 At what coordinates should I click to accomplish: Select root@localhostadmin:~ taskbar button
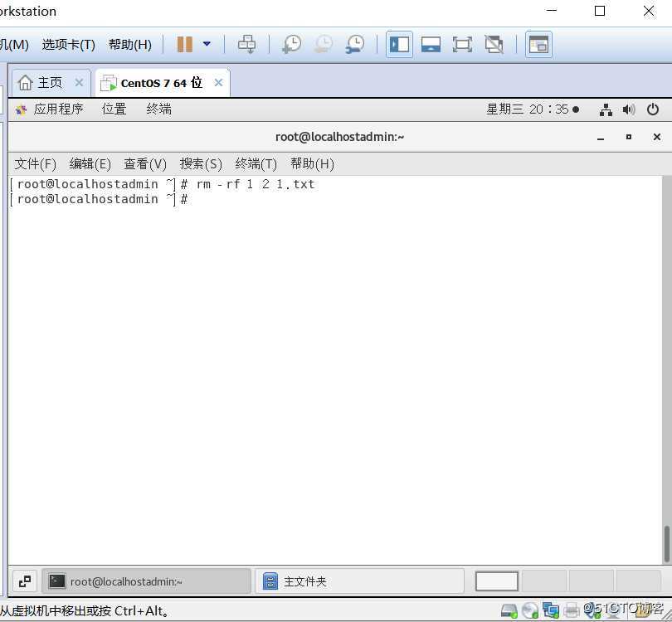(x=146, y=581)
